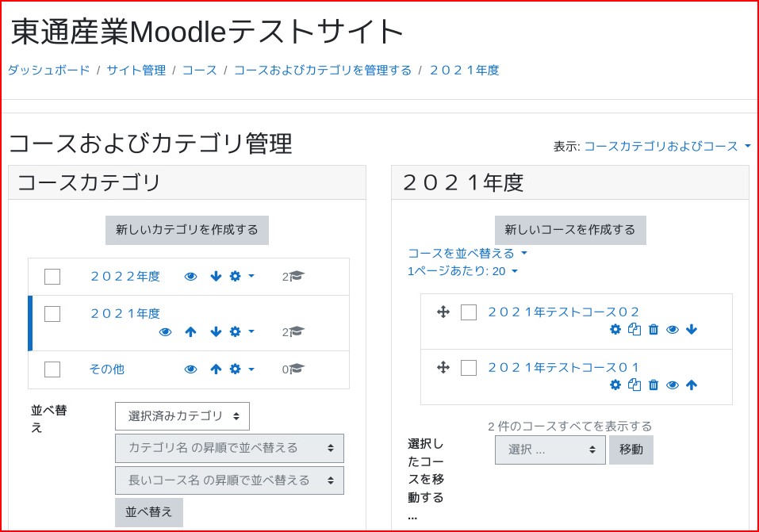Open コースおよびカテゴリを管理する breadcrumb link

click(x=323, y=71)
